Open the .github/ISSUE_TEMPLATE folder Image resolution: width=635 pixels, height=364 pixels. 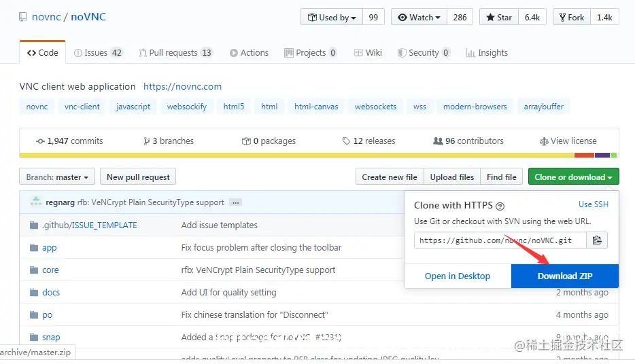click(x=90, y=225)
